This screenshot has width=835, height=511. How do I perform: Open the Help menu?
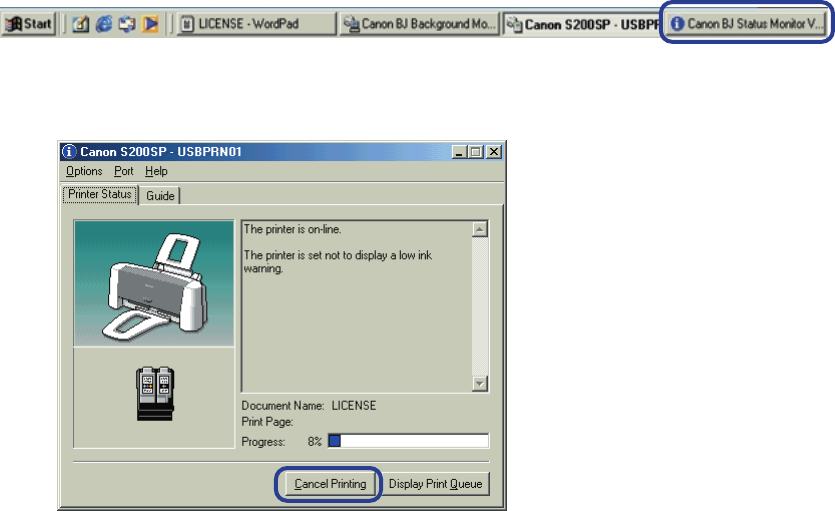[x=156, y=171]
